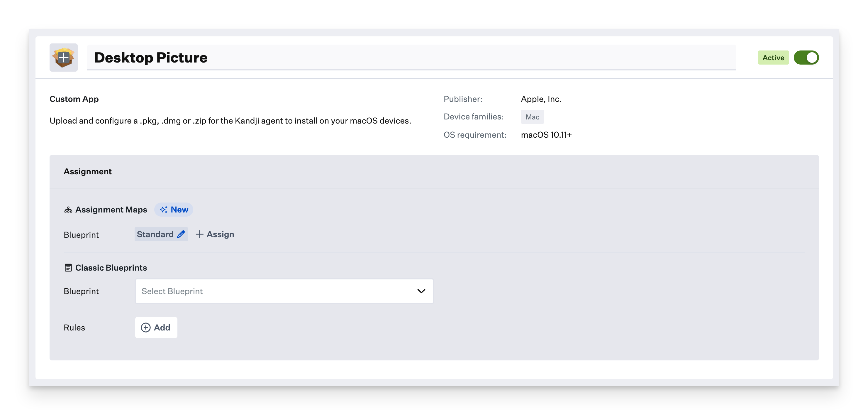Click the Standard blueprint tag
Viewport: 868px width, 415px height.
[155, 234]
